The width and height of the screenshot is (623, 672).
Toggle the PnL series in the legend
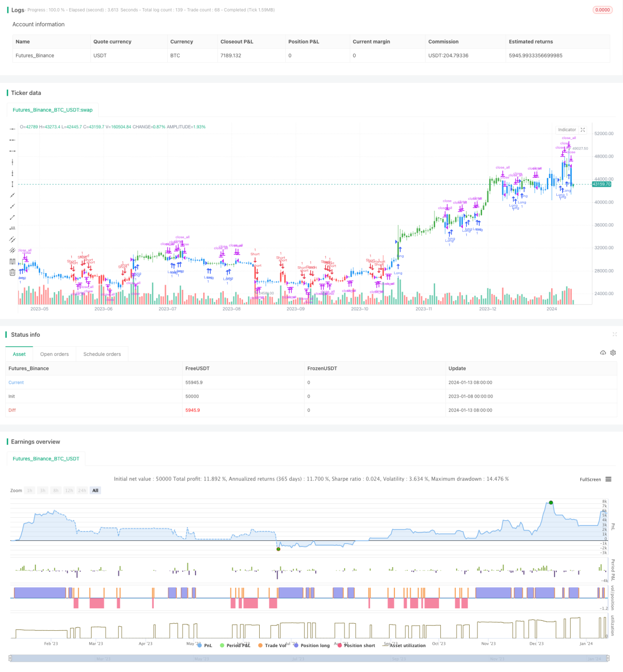[x=205, y=645]
